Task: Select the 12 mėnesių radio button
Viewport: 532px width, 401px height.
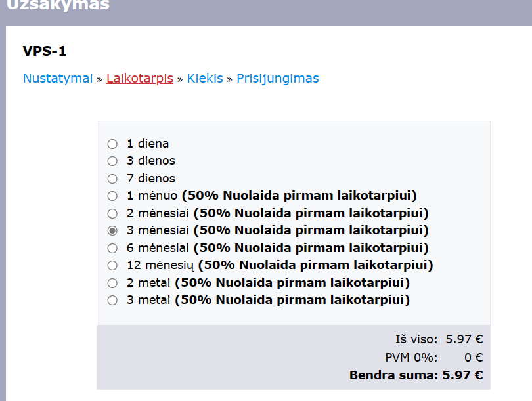Action: [x=112, y=265]
